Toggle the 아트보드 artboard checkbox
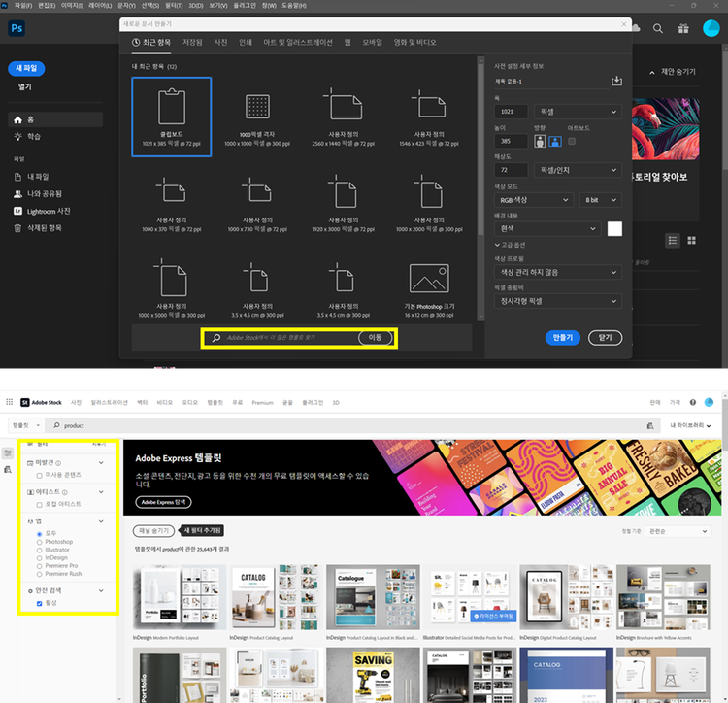 572,141
